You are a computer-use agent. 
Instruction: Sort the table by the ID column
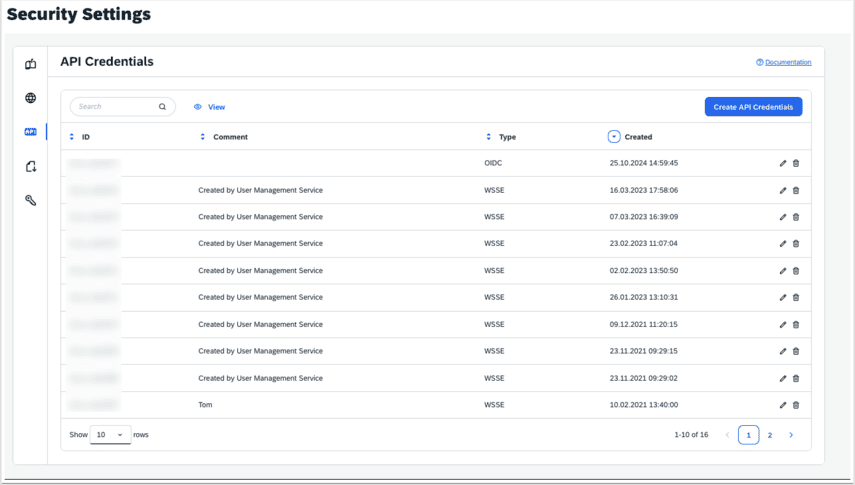(x=71, y=137)
